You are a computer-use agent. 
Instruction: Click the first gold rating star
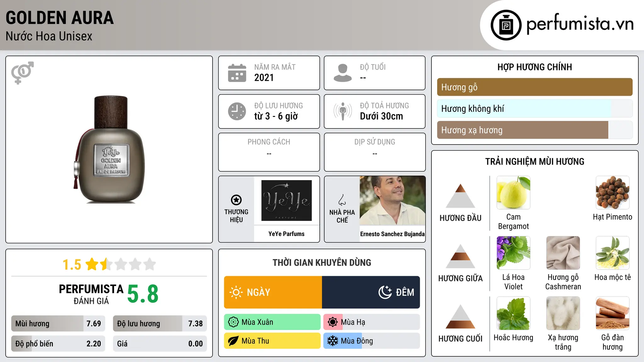(x=92, y=264)
